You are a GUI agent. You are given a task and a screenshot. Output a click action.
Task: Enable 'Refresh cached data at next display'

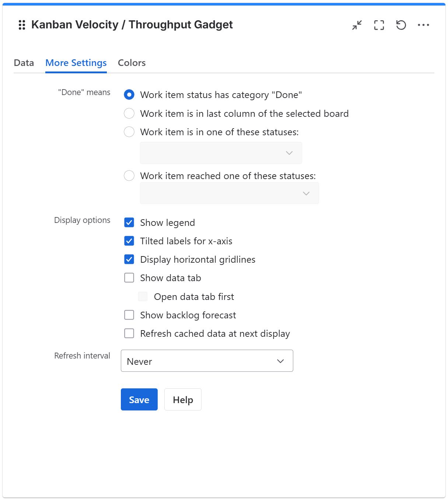click(x=129, y=333)
